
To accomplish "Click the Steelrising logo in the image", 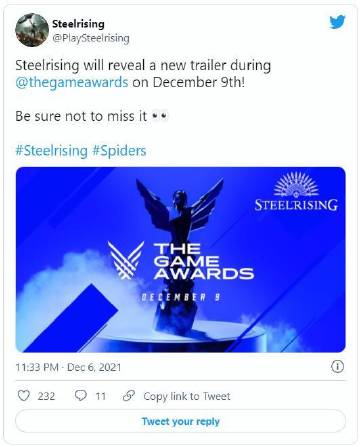I will click(x=296, y=192).
